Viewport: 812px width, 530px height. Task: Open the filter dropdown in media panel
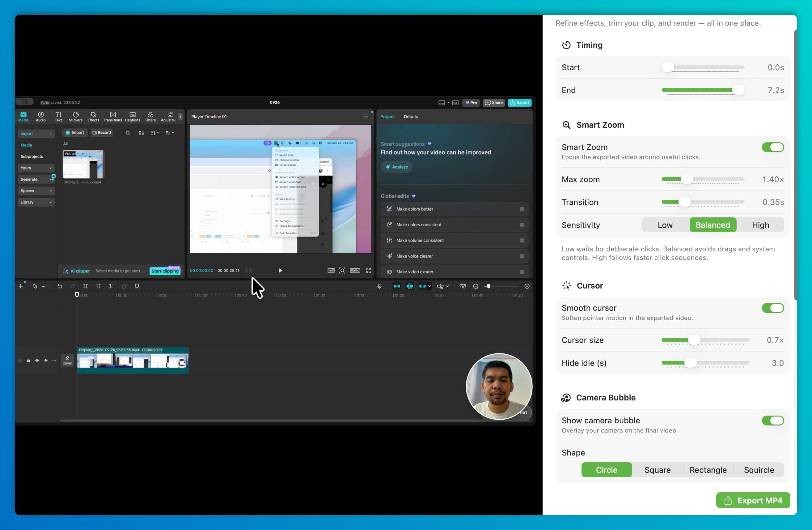tap(170, 133)
